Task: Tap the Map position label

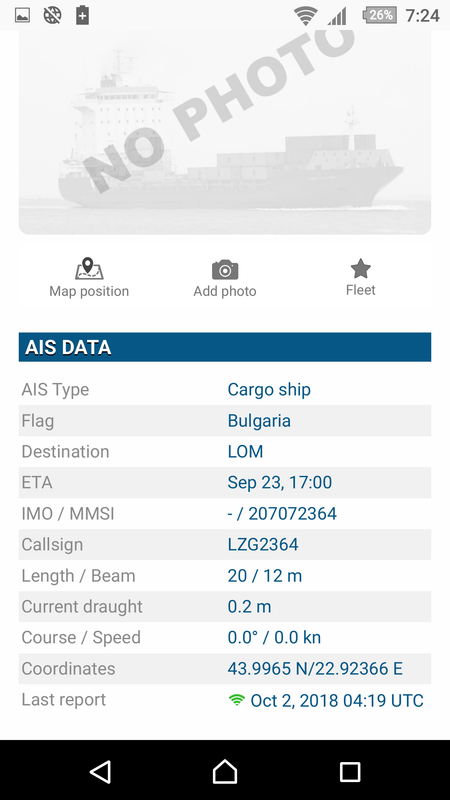Action: [x=89, y=291]
